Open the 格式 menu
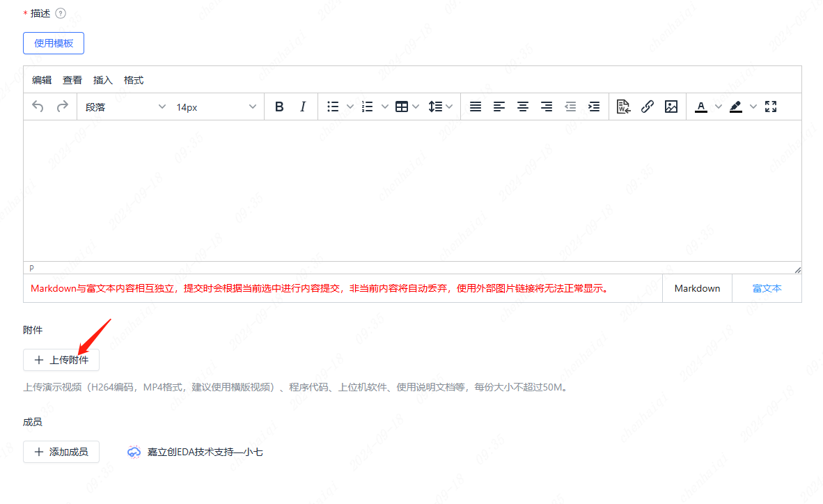The width and height of the screenshot is (823, 504). tap(134, 80)
